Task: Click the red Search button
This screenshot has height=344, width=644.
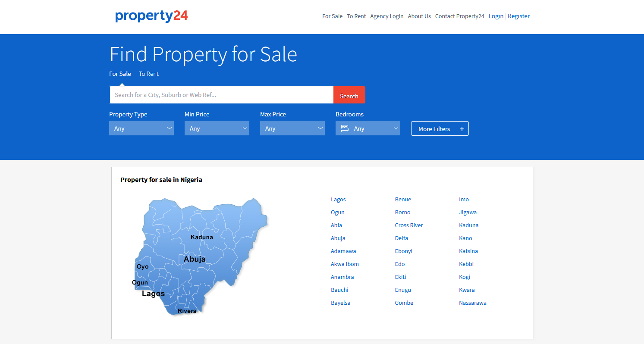Action: [x=349, y=95]
